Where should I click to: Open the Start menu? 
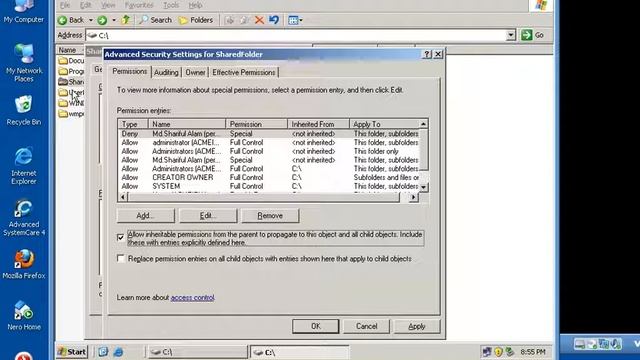click(72, 351)
